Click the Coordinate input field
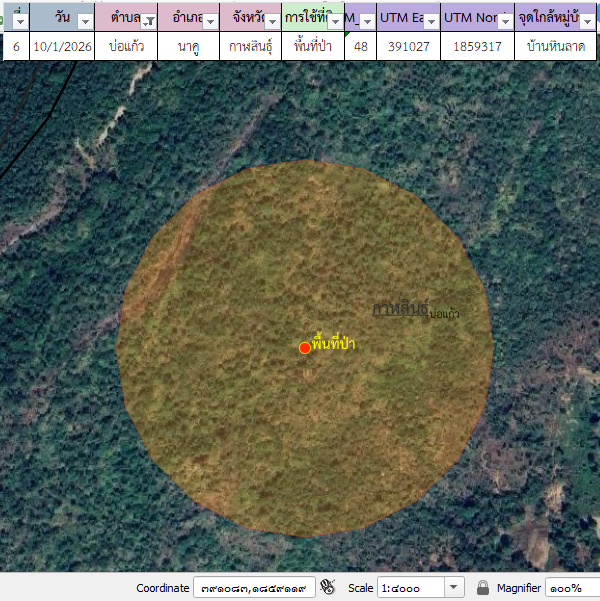This screenshot has width=600, height=601. (254, 588)
